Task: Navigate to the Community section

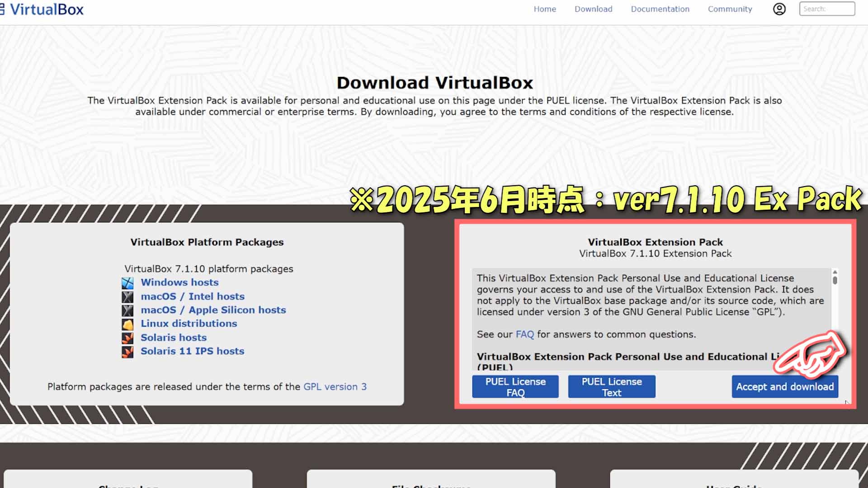Action: click(x=729, y=9)
